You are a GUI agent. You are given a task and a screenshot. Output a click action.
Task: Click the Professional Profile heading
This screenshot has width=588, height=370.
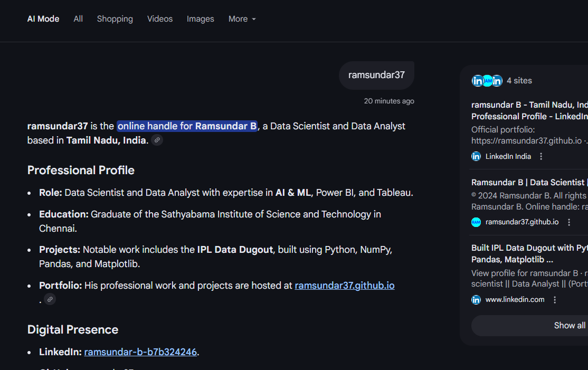tap(81, 170)
